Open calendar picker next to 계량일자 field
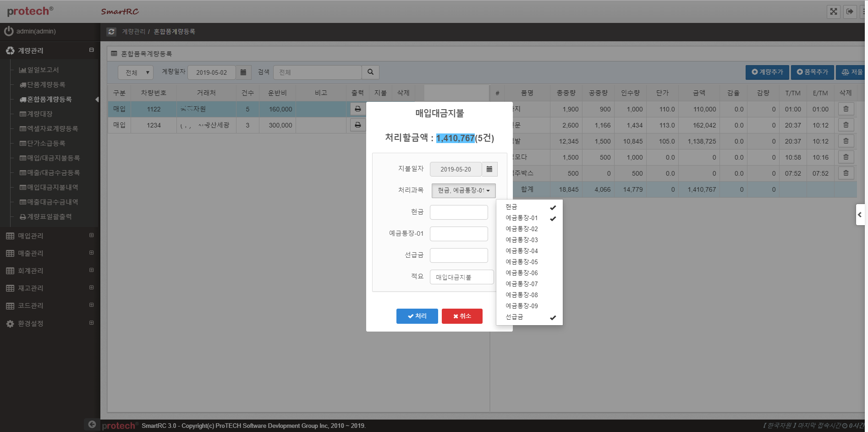 click(x=243, y=72)
